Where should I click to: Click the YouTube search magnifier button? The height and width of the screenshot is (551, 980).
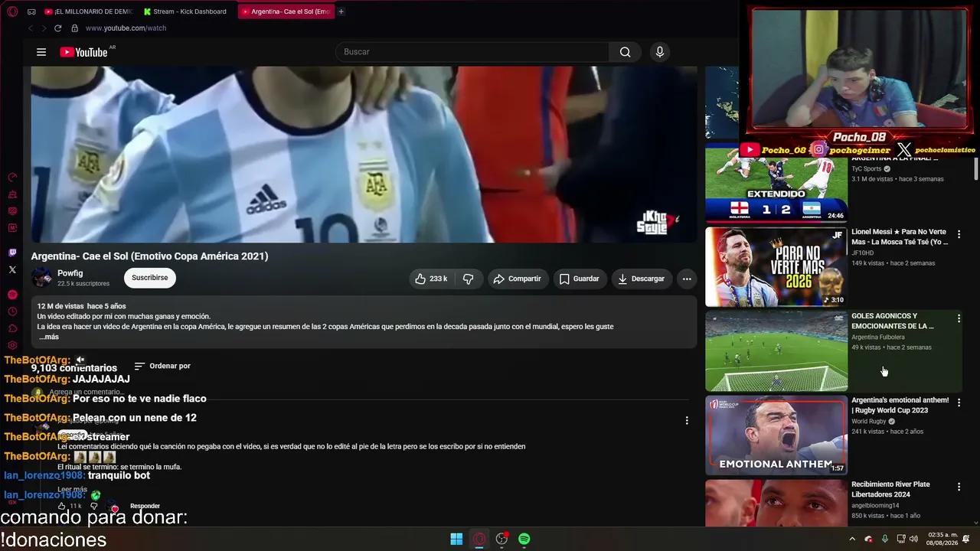[x=626, y=52]
